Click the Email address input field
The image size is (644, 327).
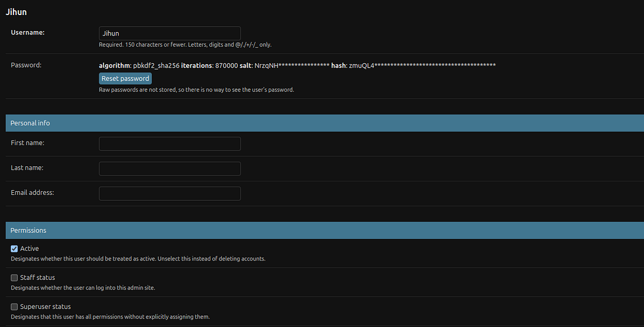[169, 193]
